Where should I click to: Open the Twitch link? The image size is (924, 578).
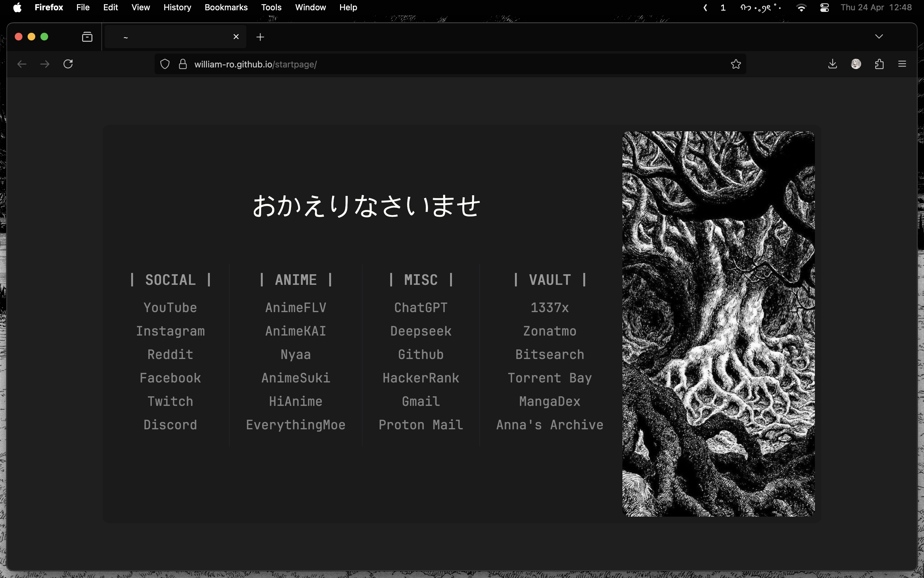coord(170,401)
